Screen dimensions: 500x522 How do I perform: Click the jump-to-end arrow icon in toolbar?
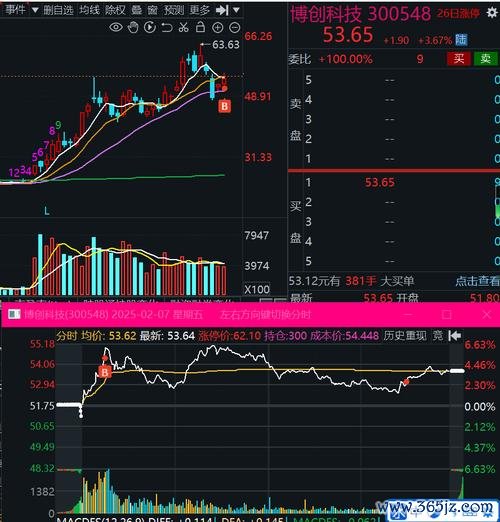(x=222, y=10)
